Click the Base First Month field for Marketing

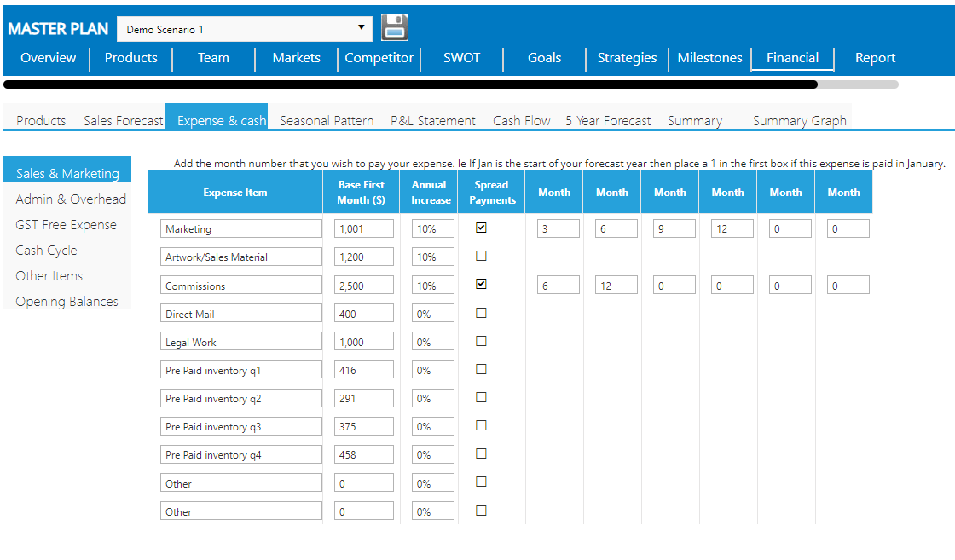(x=364, y=227)
